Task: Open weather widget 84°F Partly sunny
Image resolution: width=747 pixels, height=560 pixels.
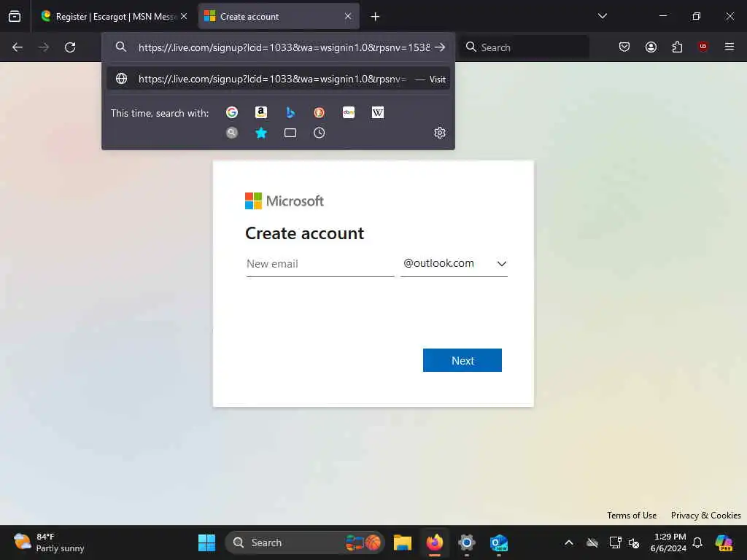Action: click(x=50, y=542)
